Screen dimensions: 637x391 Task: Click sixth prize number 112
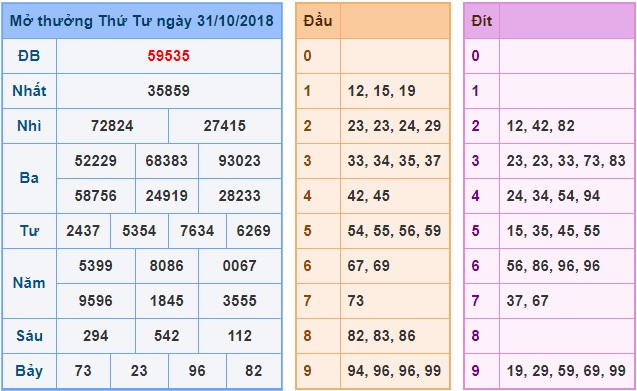[240, 336]
